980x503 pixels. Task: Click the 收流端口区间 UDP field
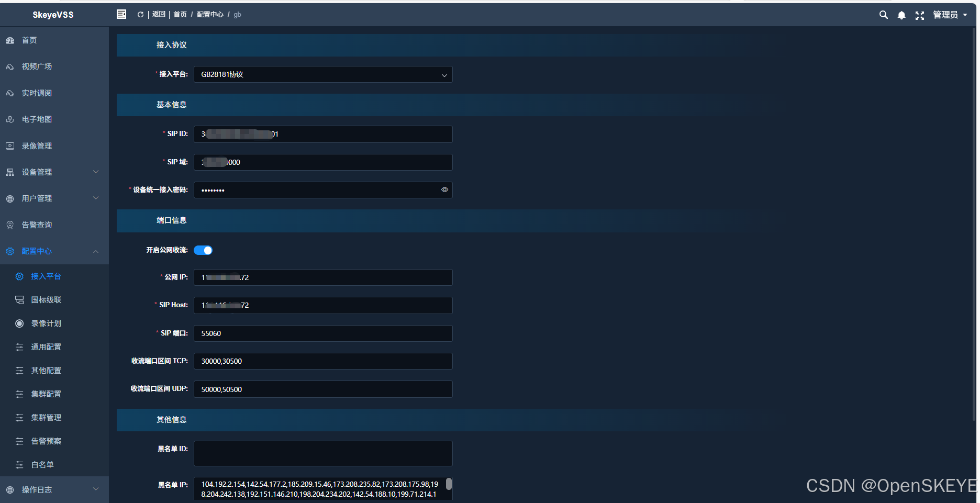tap(323, 389)
